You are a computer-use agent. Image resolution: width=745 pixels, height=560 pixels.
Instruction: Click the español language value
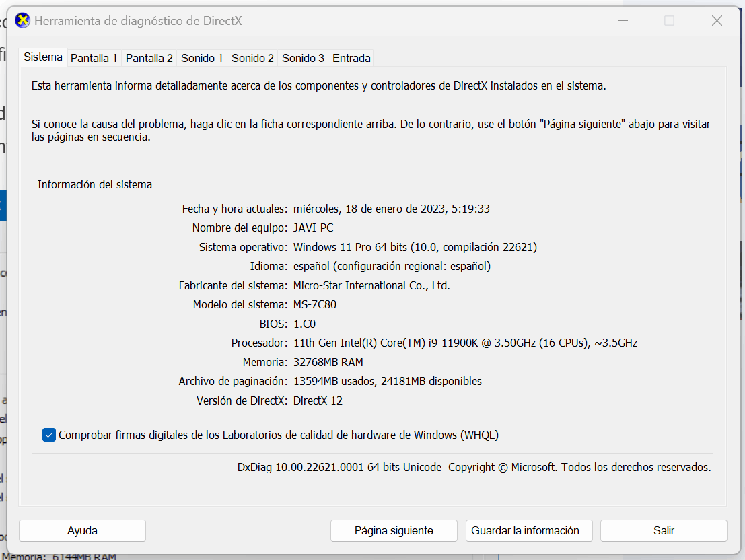(x=392, y=267)
